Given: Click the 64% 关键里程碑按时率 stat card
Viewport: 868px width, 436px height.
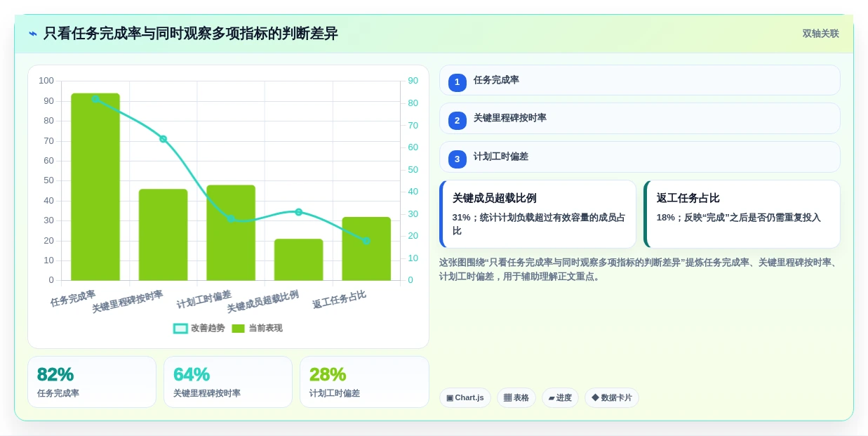Looking at the screenshot, I should tap(228, 382).
